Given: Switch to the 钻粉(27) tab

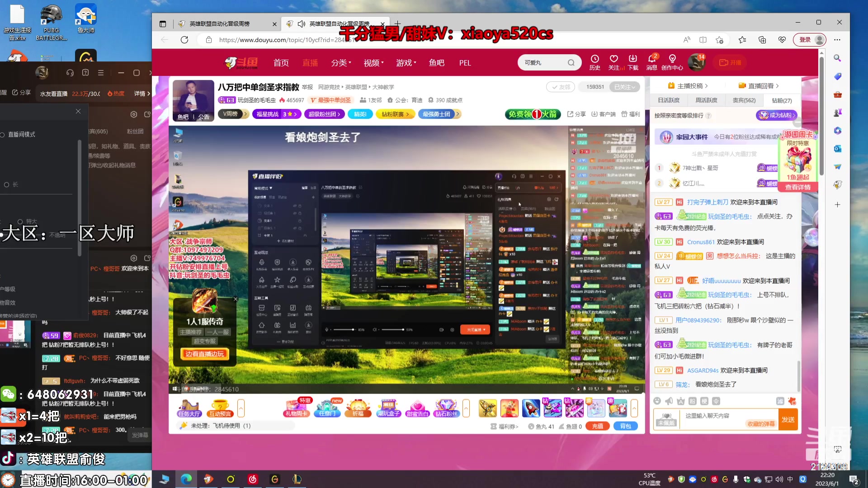Looking at the screenshot, I should tap(782, 100).
